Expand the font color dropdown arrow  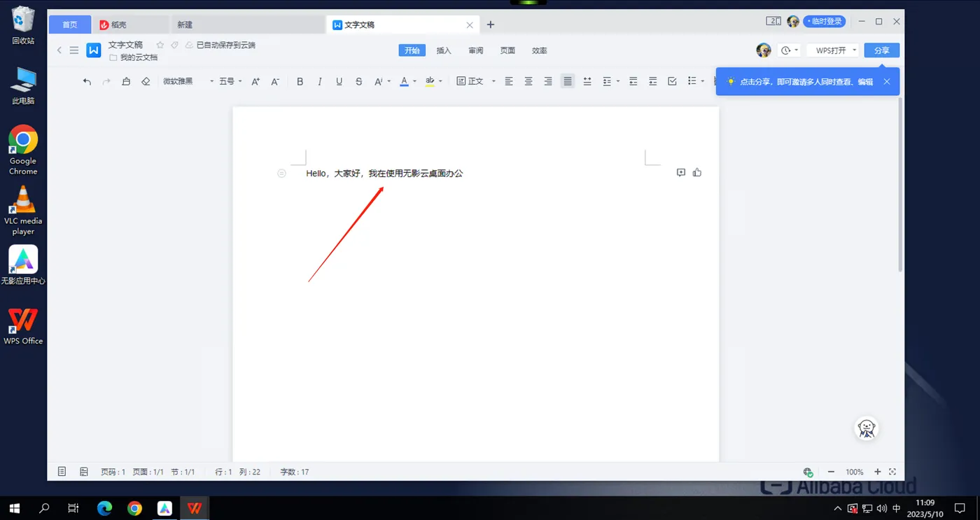click(x=414, y=81)
